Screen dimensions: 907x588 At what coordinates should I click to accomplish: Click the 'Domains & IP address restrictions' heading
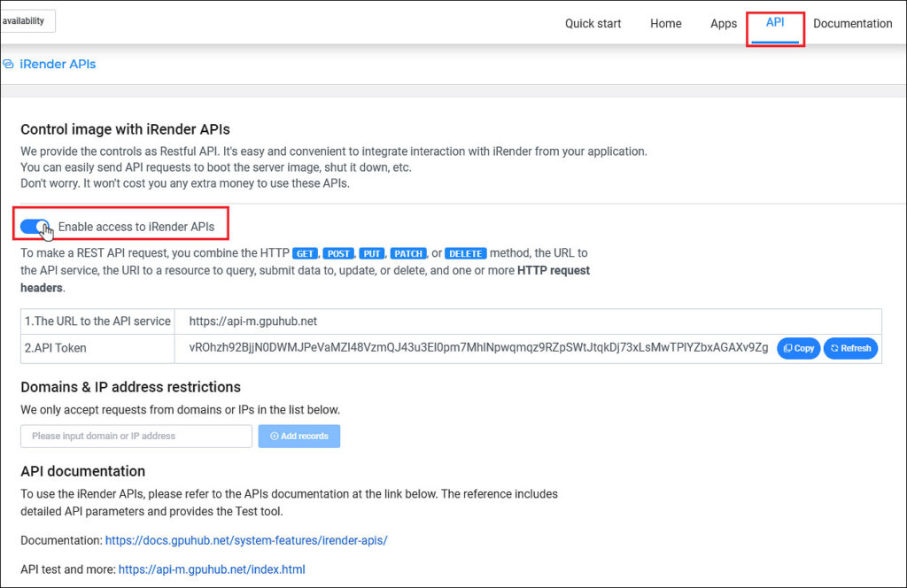pos(131,387)
